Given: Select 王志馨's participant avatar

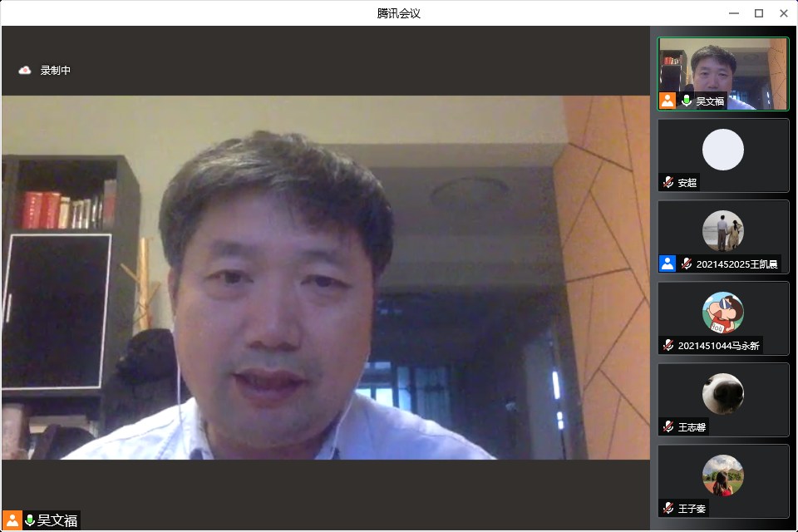Looking at the screenshot, I should click(722, 393).
